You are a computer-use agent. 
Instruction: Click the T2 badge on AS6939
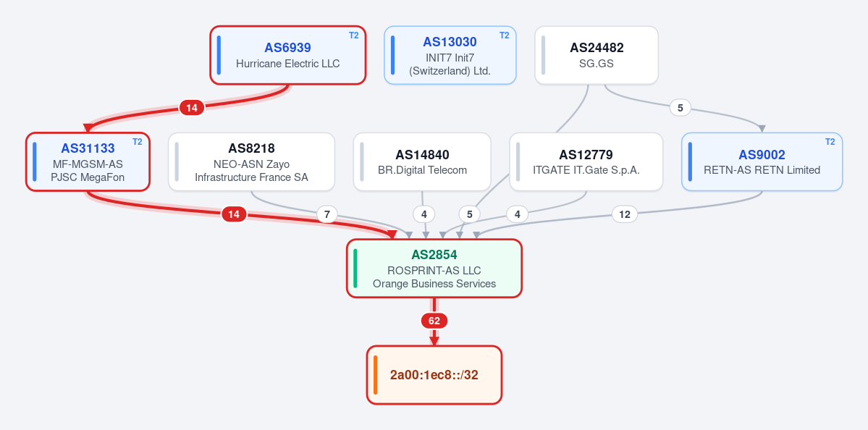tap(354, 35)
